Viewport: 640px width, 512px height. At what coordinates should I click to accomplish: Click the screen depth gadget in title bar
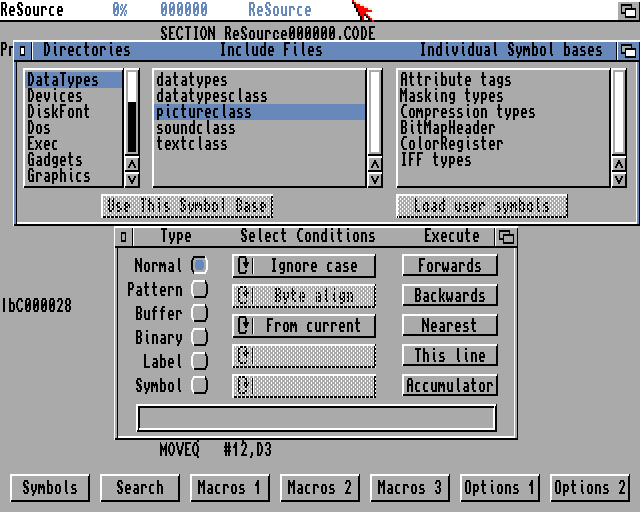coord(628,10)
